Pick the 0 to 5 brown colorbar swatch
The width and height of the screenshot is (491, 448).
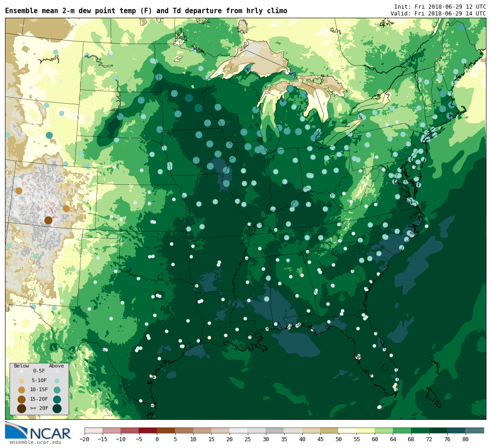tap(166, 430)
